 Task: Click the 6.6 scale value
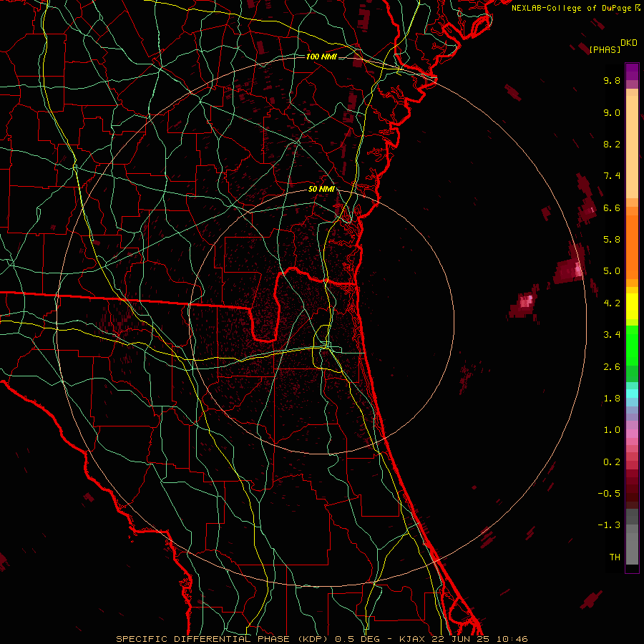[612, 208]
